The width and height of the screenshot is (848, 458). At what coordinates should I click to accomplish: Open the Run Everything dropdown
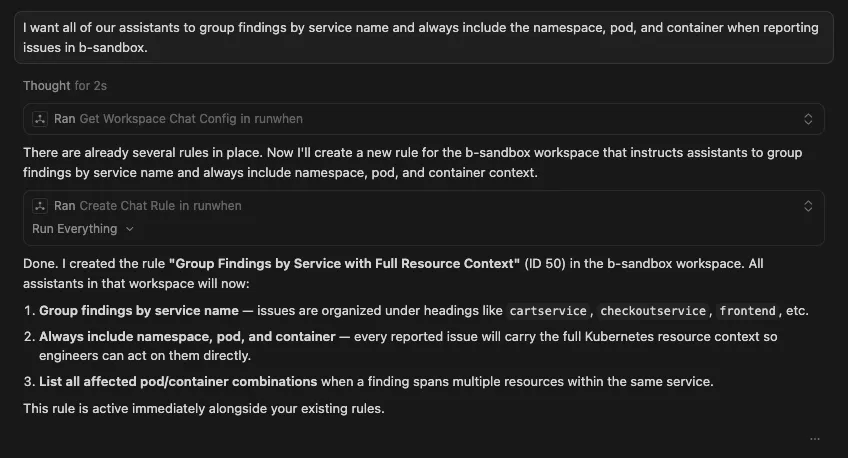[x=82, y=229]
